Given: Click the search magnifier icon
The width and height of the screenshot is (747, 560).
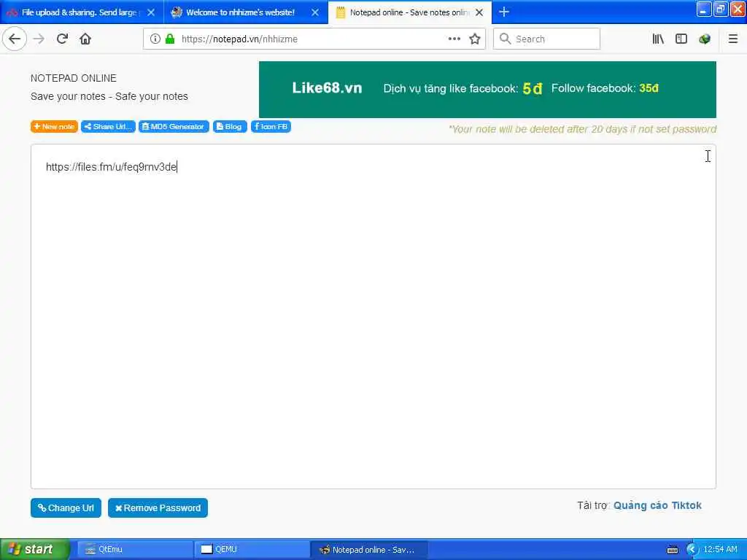Looking at the screenshot, I should [x=505, y=39].
